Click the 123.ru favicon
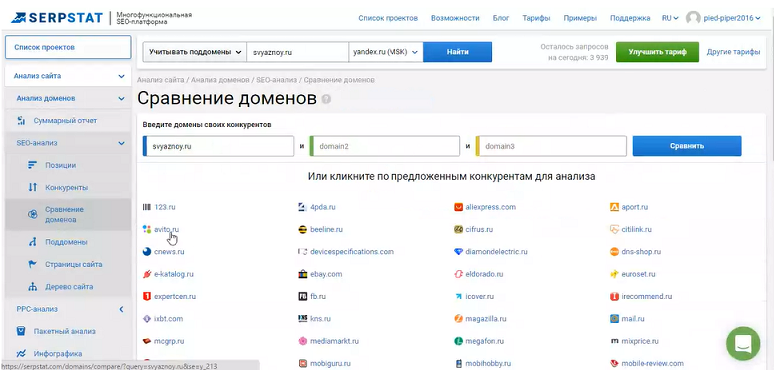The height and width of the screenshot is (370, 774). tap(147, 207)
